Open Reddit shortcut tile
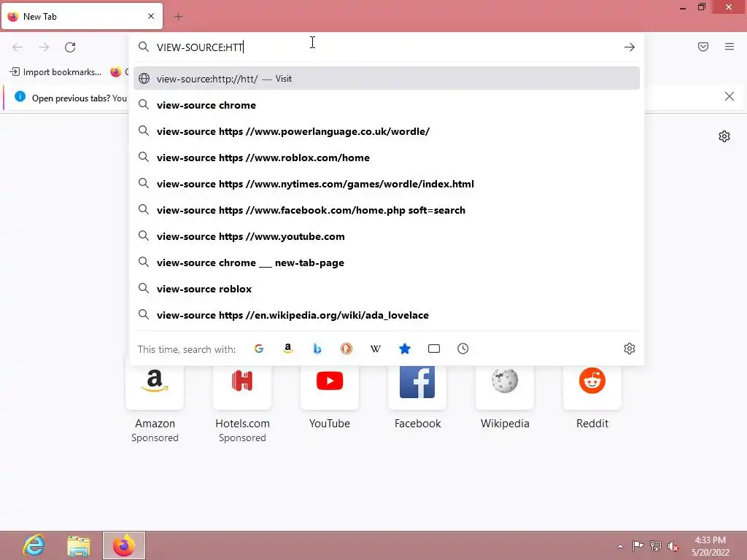The width and height of the screenshot is (747, 560). tap(592, 386)
